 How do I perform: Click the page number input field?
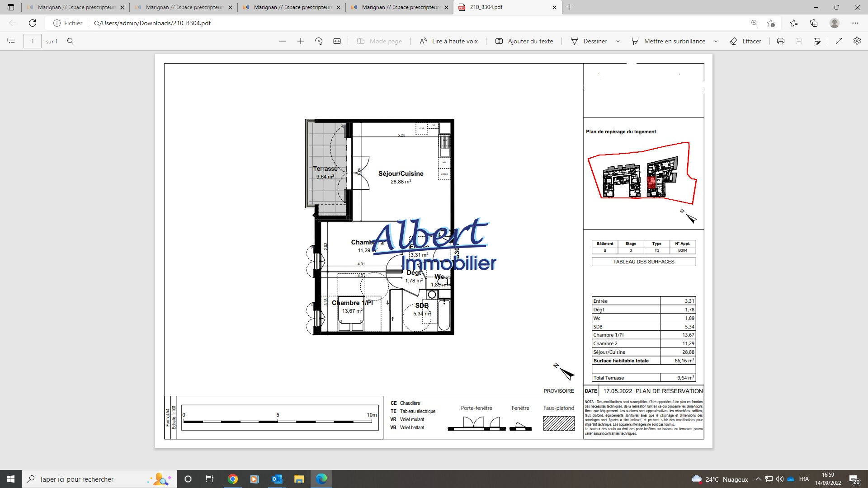(33, 41)
